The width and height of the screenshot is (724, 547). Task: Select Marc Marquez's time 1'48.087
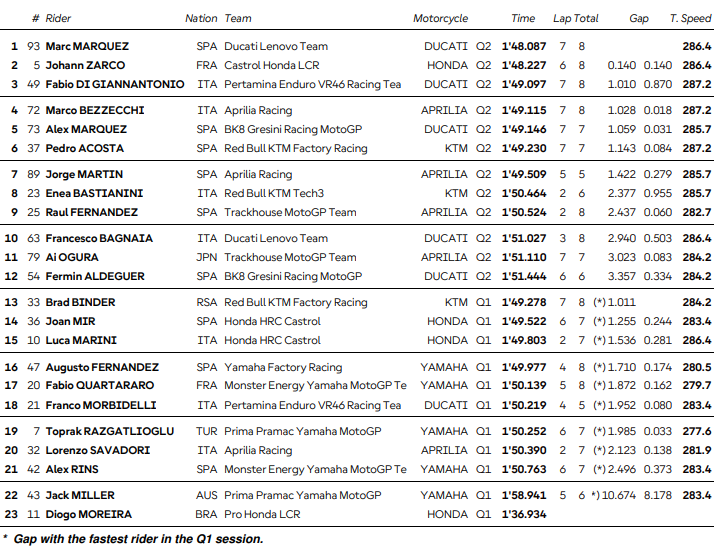524,46
